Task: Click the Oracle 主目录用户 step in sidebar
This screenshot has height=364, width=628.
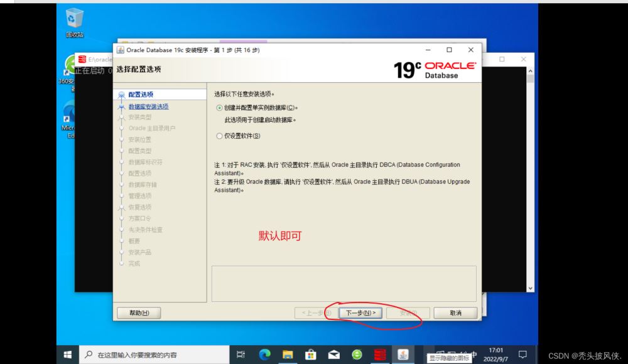Action: (x=152, y=128)
